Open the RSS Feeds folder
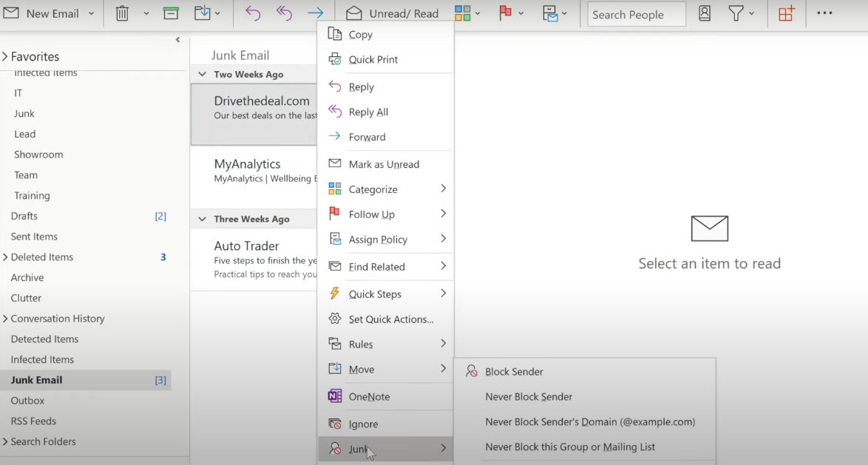The width and height of the screenshot is (868, 465). pyautogui.click(x=33, y=421)
